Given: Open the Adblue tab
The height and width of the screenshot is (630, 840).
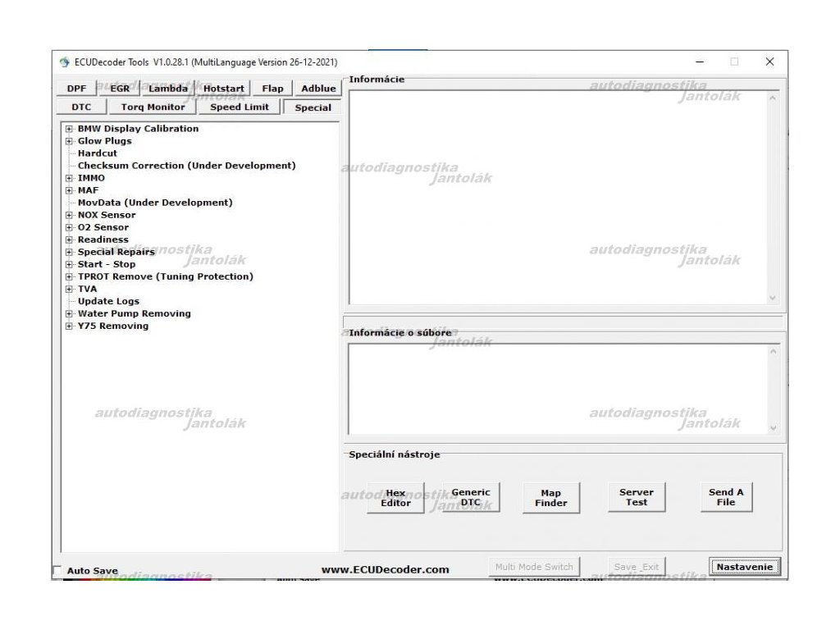Looking at the screenshot, I should coord(318,89).
